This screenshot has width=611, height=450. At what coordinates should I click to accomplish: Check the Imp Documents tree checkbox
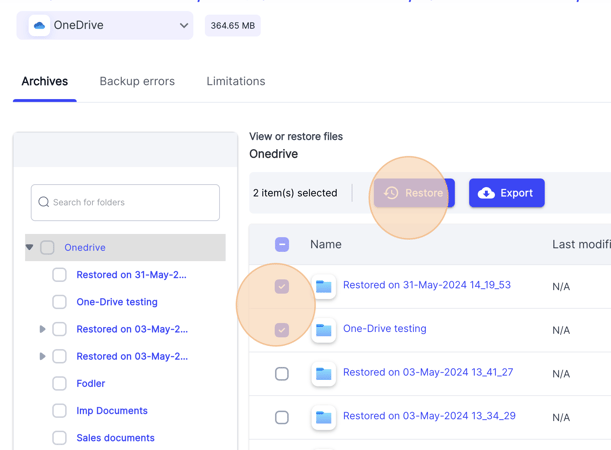pos(59,411)
